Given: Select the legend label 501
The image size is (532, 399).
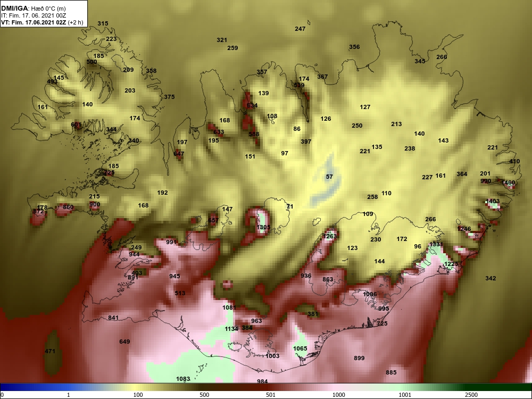Looking at the screenshot, I should 270,395.
